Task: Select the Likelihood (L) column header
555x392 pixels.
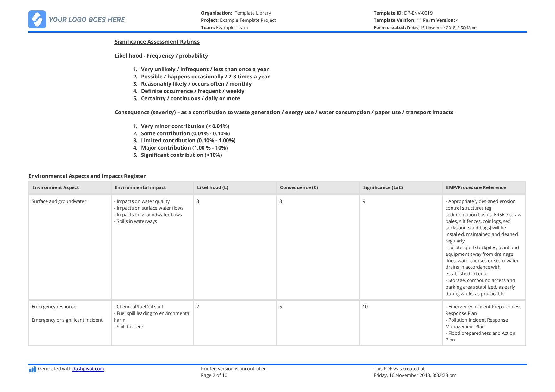Action: 213,187
